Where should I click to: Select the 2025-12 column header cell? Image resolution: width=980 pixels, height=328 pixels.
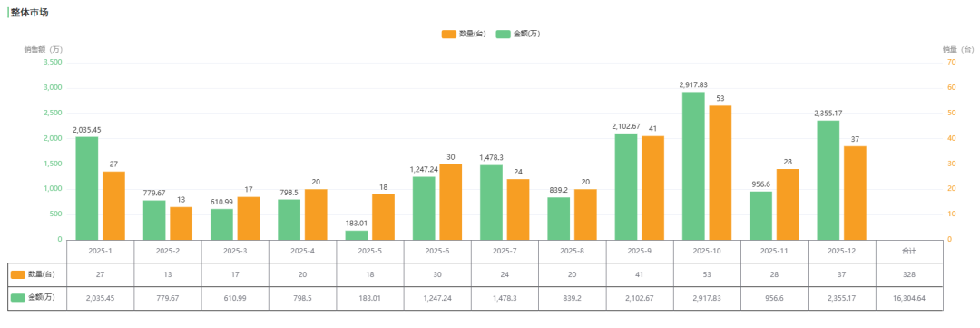[842, 251]
